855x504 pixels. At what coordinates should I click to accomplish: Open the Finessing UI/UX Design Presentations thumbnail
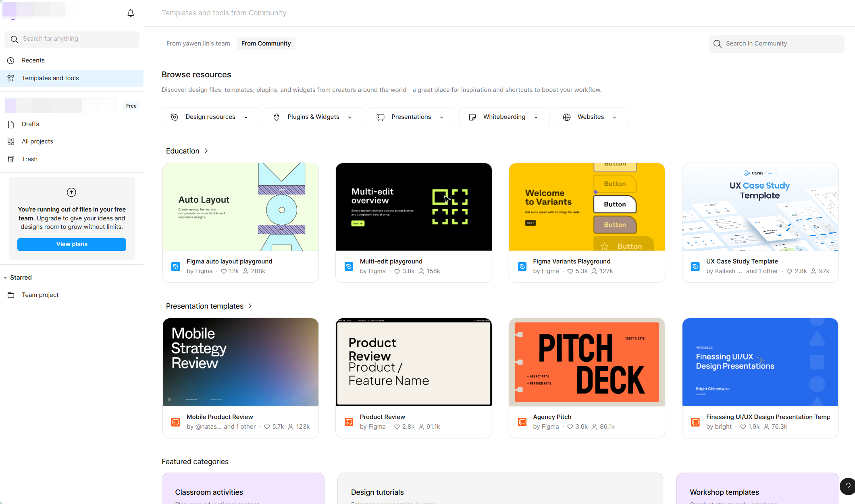(x=760, y=362)
